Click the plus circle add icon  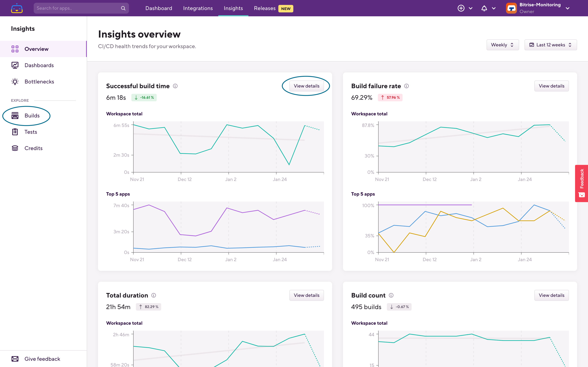[x=461, y=8]
